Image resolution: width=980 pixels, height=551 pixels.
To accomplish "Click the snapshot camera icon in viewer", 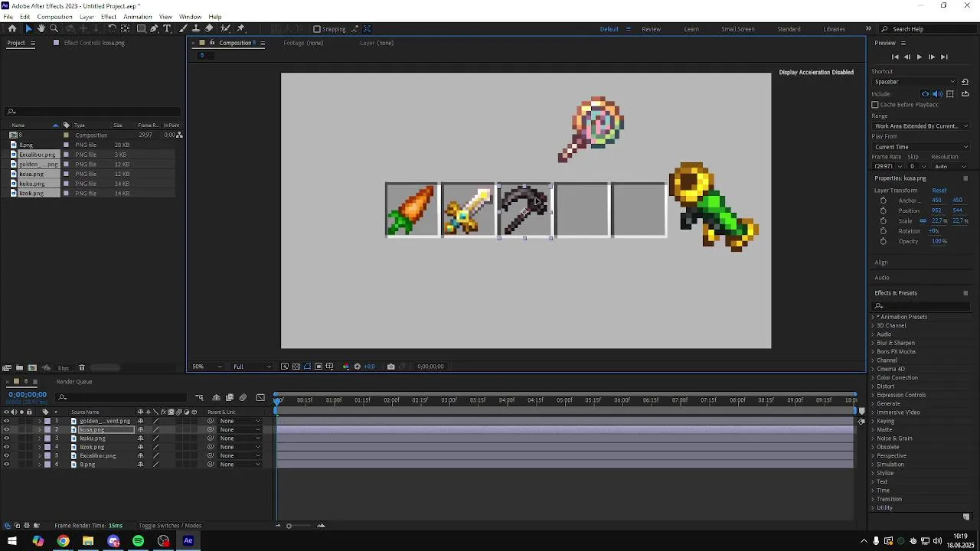I will (x=391, y=367).
